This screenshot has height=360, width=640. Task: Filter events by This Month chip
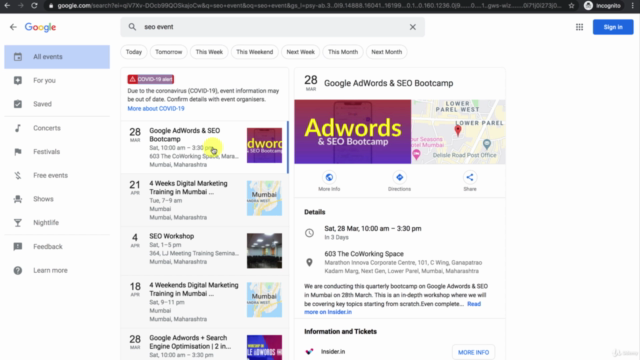click(x=343, y=52)
